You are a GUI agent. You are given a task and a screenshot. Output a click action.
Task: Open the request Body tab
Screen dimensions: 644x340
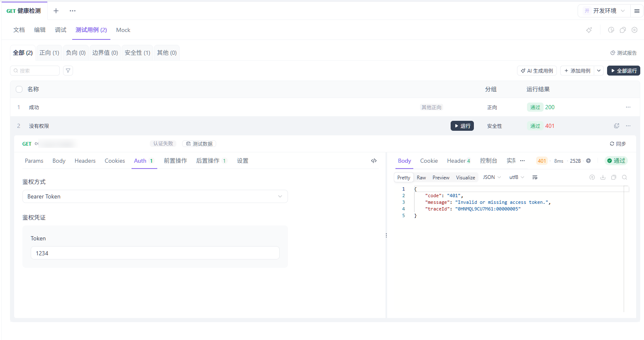59,161
